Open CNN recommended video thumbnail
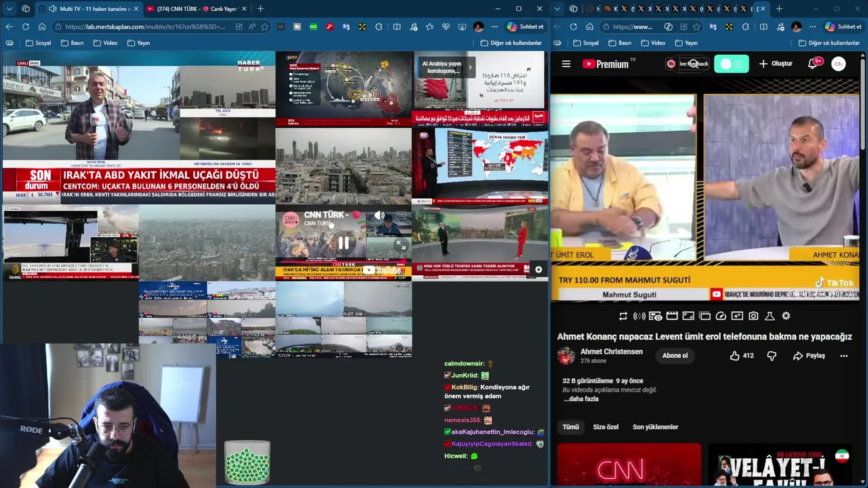868x488 pixels. coord(629,465)
